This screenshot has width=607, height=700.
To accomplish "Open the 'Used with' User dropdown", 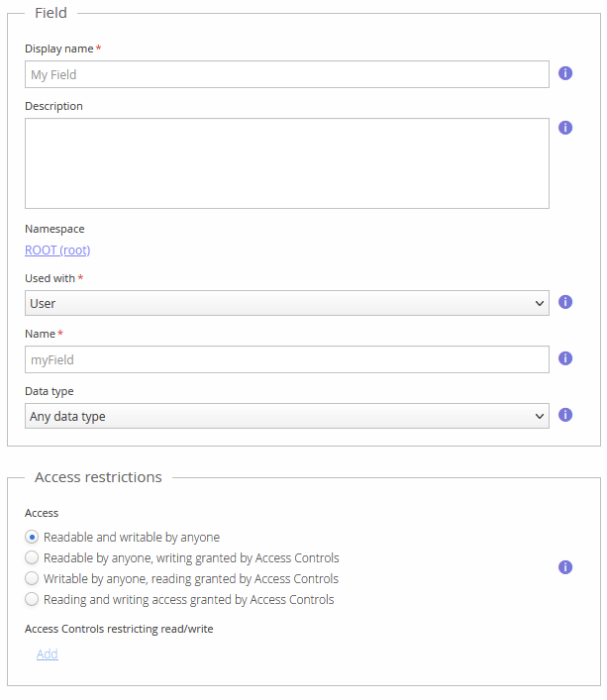I will [286, 303].
